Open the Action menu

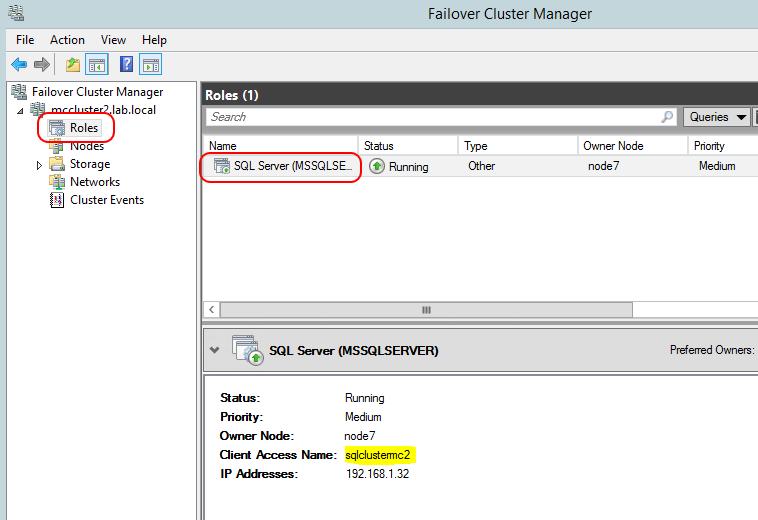(x=67, y=40)
